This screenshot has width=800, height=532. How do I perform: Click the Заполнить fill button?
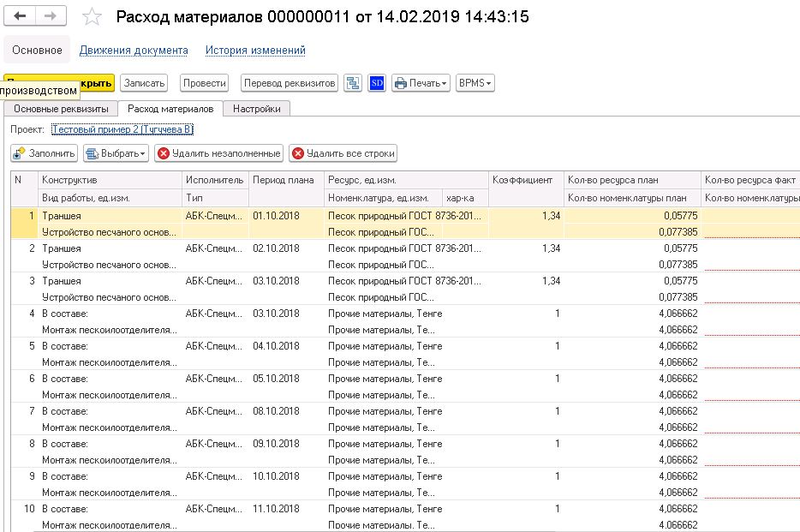point(45,153)
